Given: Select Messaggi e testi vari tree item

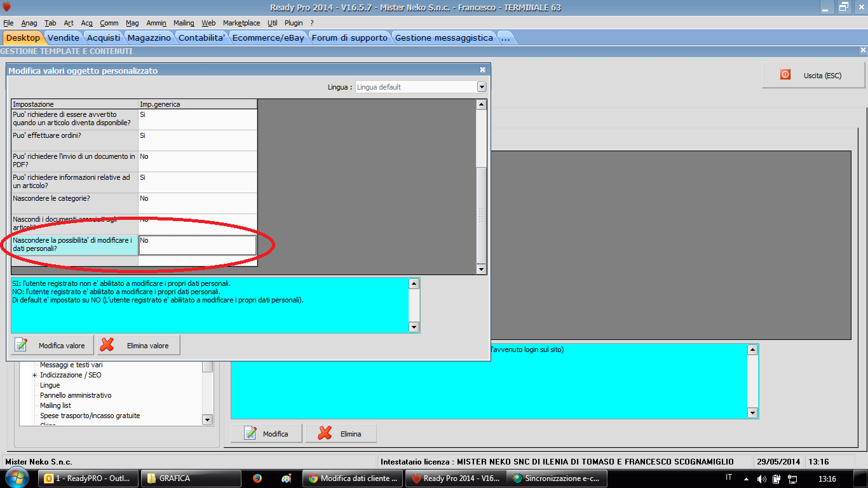Looking at the screenshot, I should click(71, 365).
